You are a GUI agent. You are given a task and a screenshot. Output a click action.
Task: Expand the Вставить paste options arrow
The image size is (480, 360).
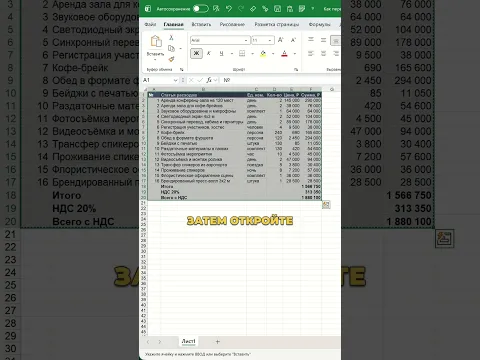tap(155, 60)
